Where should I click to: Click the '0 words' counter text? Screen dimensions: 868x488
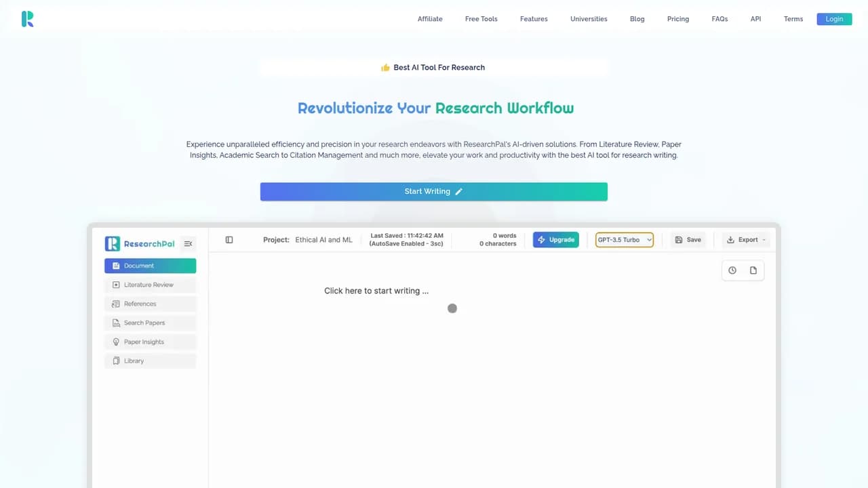click(x=505, y=236)
